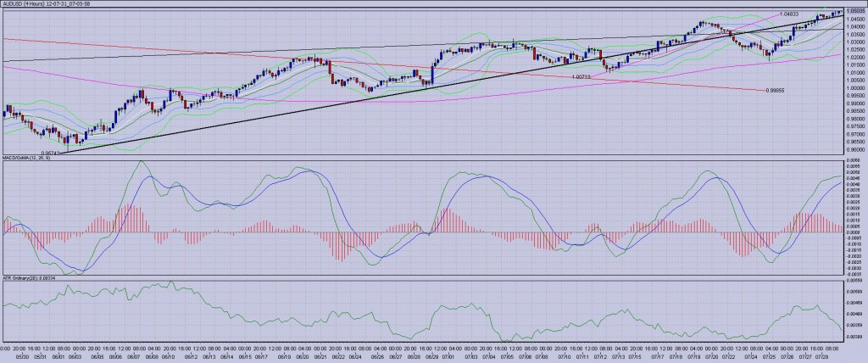Click the divider between price and MACD panels
Viewport: 868px width, 363px height.
[x=424, y=154]
